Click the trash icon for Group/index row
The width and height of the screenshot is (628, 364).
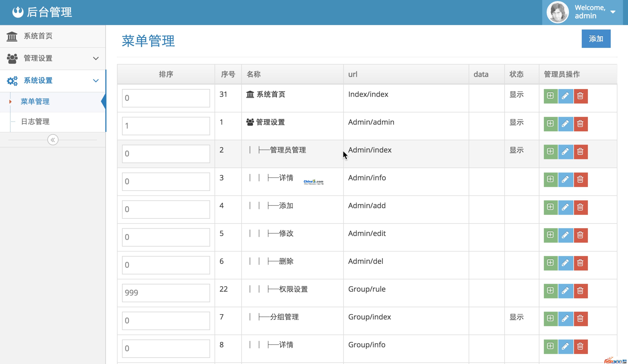click(x=580, y=319)
